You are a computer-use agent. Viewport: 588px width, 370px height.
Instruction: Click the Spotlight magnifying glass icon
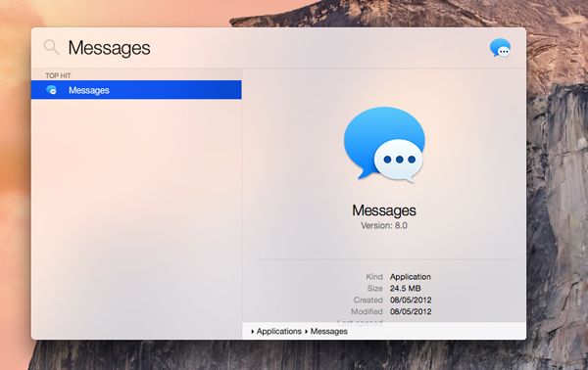point(51,47)
